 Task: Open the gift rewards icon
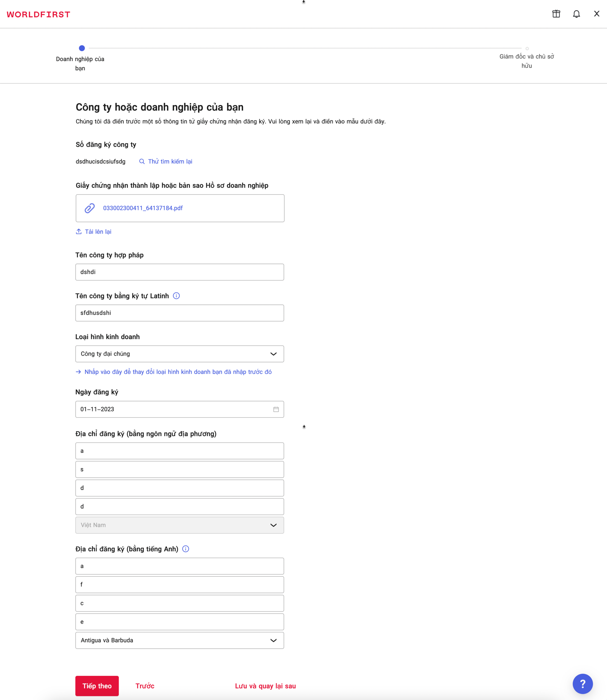556,14
